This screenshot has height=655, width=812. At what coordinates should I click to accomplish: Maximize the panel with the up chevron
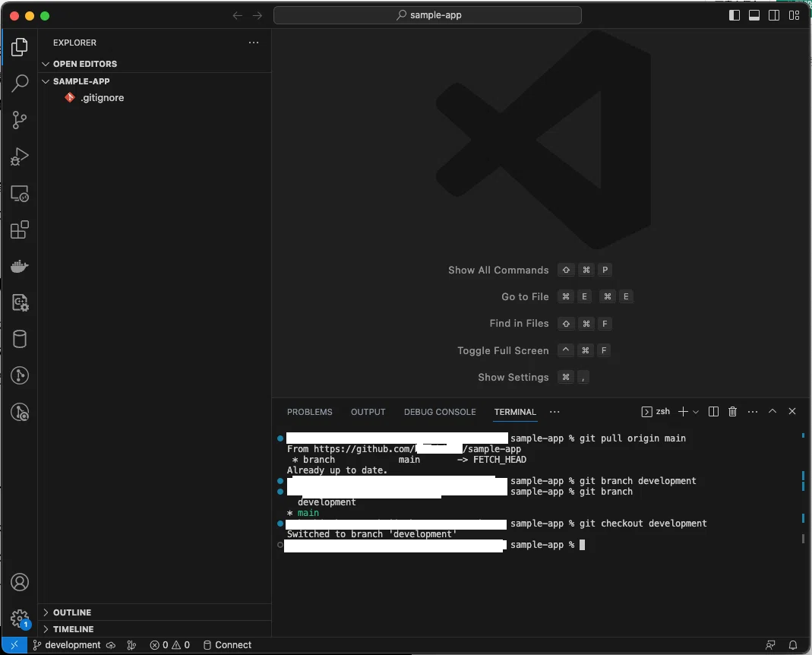pos(773,411)
